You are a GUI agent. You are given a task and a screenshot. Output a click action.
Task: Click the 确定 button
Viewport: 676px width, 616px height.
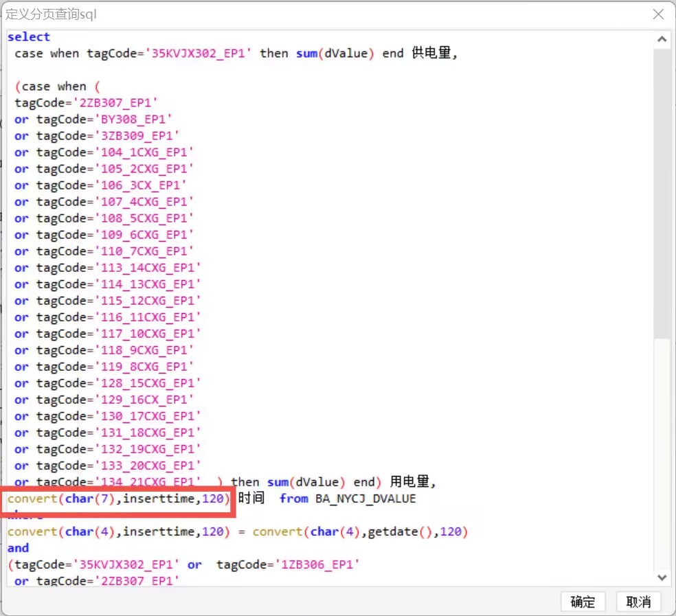[583, 602]
